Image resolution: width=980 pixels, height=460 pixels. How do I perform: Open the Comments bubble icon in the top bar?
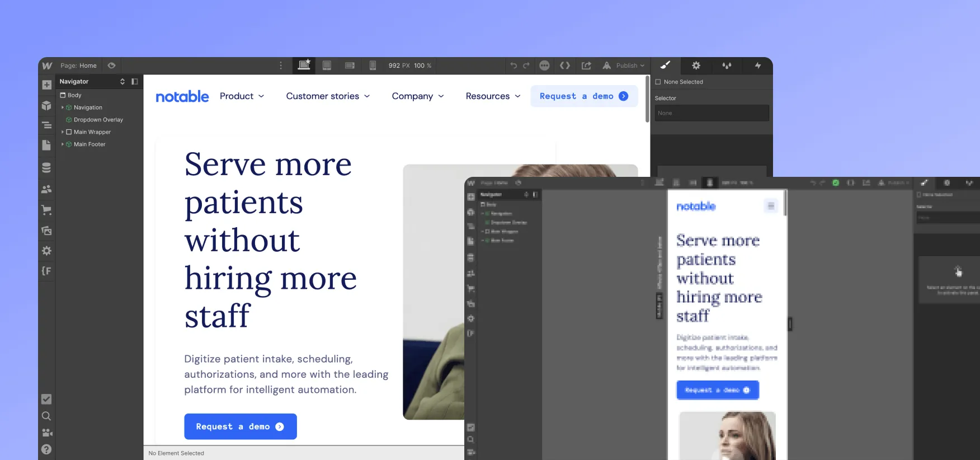(x=544, y=65)
